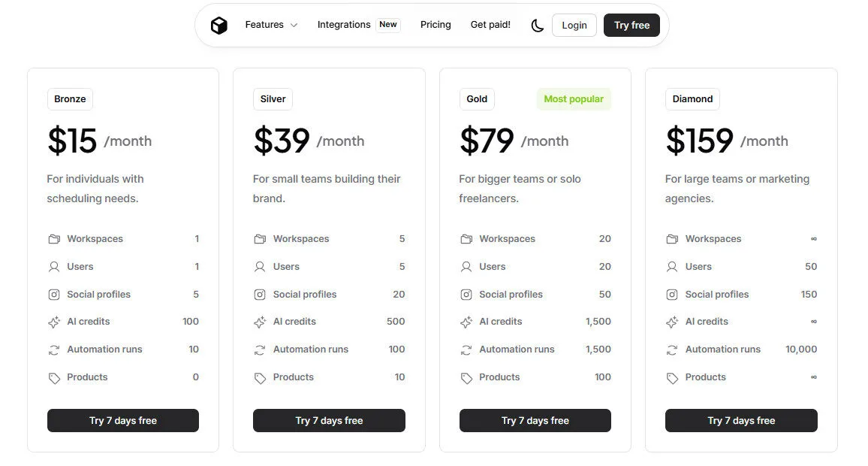The height and width of the screenshot is (466, 868).
Task: Start the Gold plan 7-day trial
Action: [535, 421]
